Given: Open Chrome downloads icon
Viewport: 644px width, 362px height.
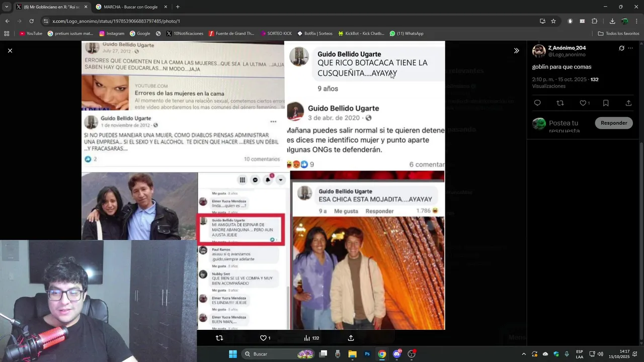Looking at the screenshot, I should point(612,21).
